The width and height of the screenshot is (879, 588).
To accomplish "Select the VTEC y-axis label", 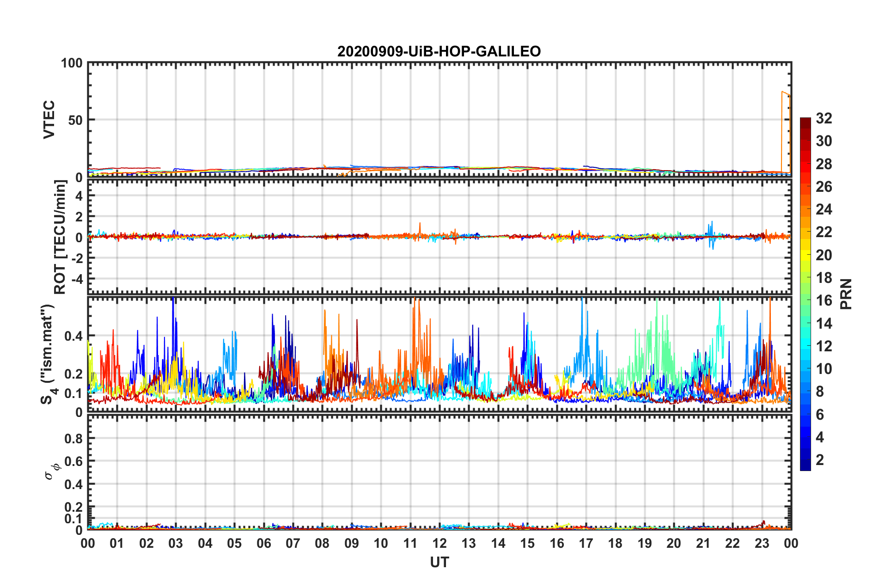I will point(49,120).
